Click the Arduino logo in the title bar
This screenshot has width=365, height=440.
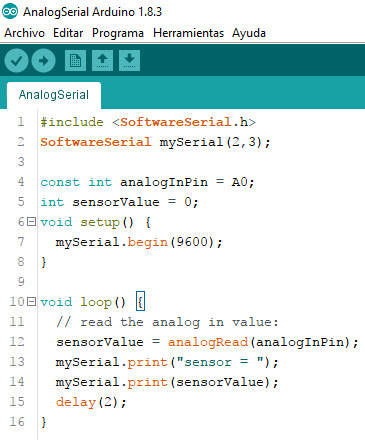pyautogui.click(x=10, y=12)
